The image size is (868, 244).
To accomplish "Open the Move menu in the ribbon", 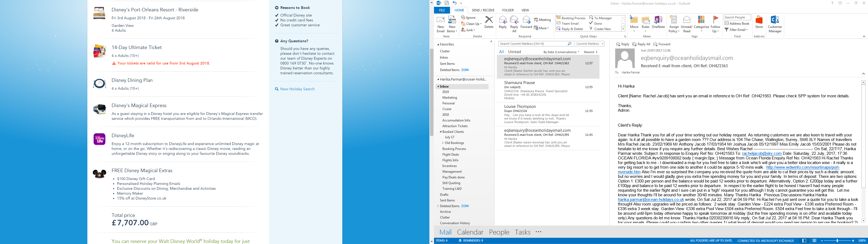I will tap(634, 24).
